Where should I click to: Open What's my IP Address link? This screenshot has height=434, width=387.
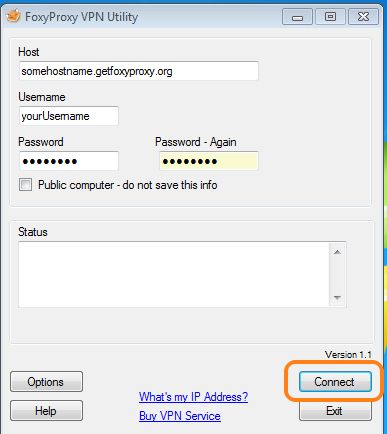click(x=193, y=397)
